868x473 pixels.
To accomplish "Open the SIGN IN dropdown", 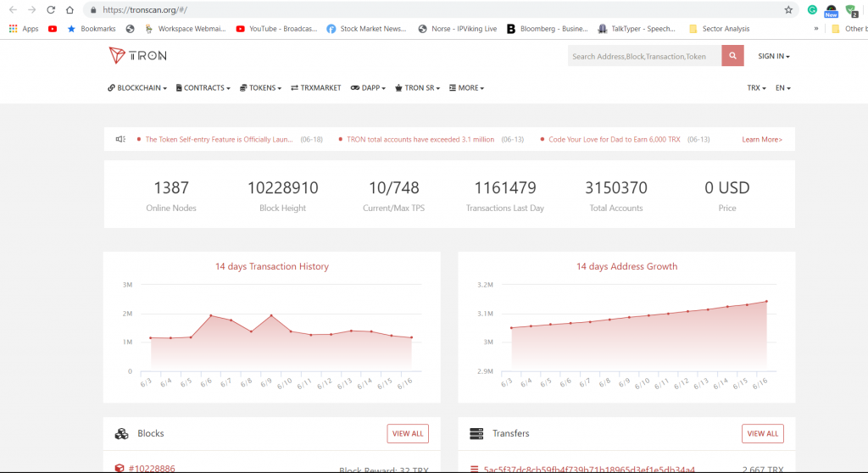I will pyautogui.click(x=773, y=56).
